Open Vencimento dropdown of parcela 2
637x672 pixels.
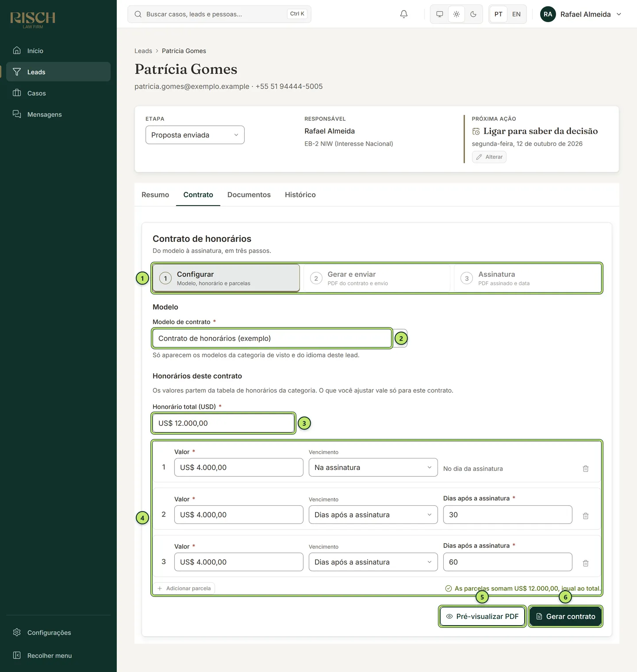pos(373,515)
